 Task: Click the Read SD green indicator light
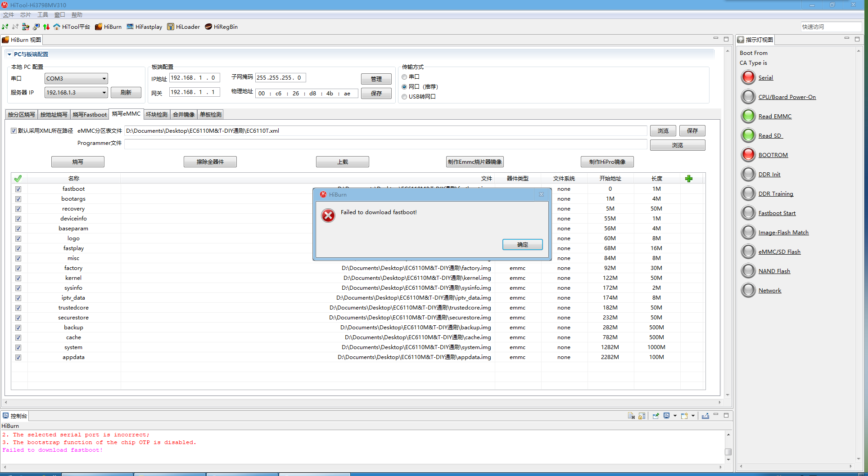coord(748,135)
